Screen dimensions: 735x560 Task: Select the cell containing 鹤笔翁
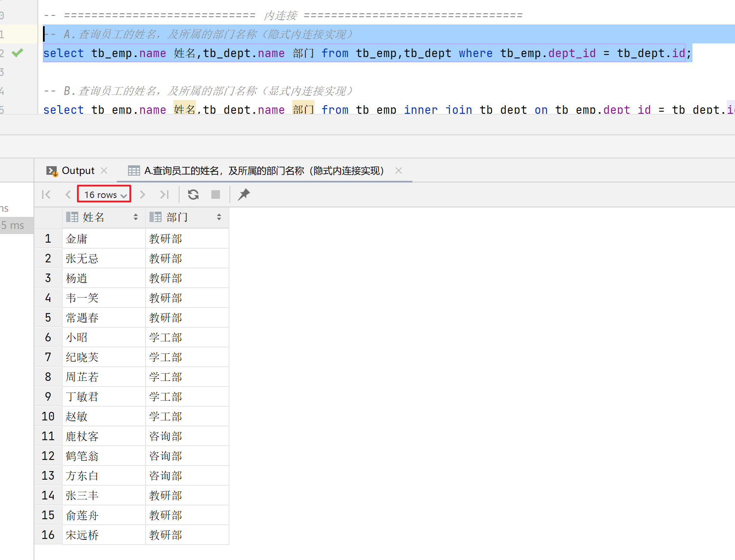[104, 456]
